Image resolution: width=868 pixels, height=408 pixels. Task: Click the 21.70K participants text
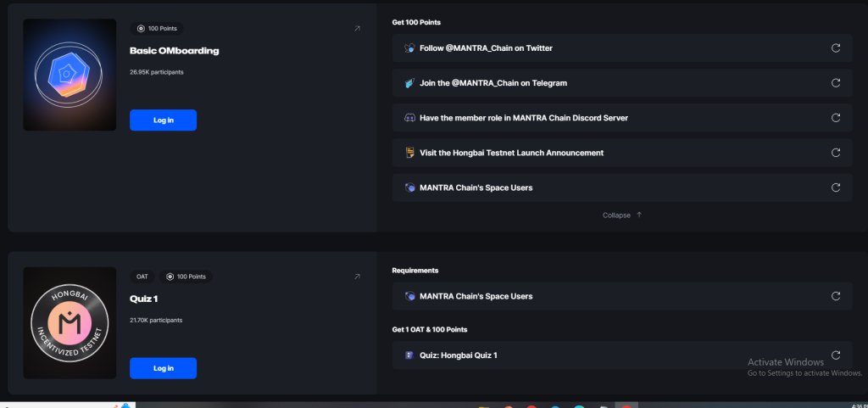click(156, 320)
